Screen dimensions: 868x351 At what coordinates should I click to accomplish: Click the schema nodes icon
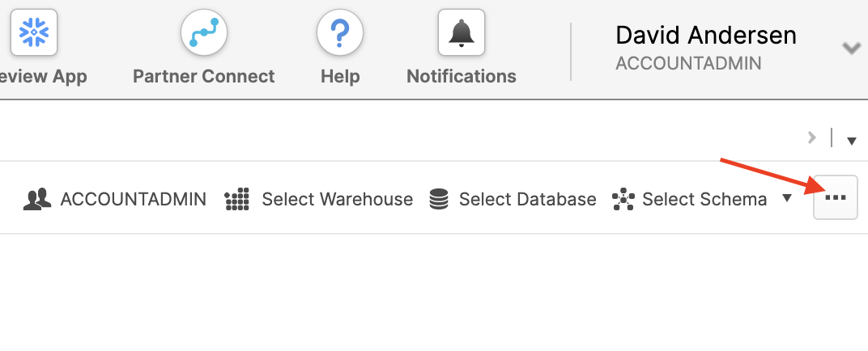(x=623, y=199)
